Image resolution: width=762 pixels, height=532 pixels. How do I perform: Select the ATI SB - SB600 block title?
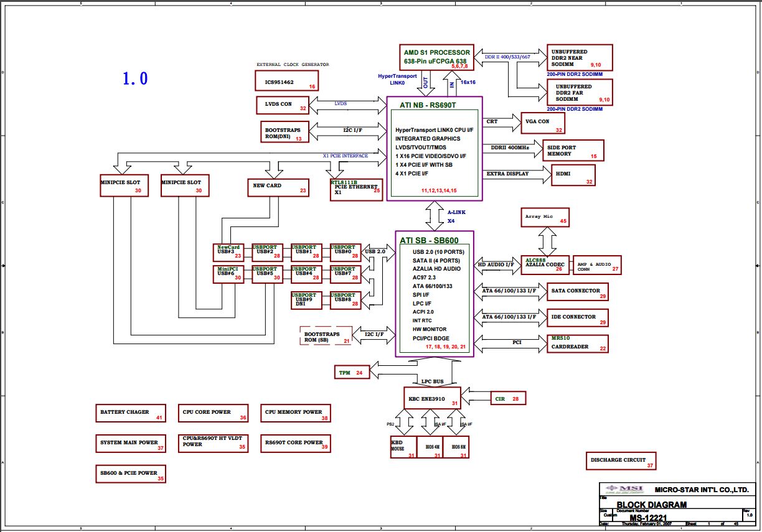point(429,240)
